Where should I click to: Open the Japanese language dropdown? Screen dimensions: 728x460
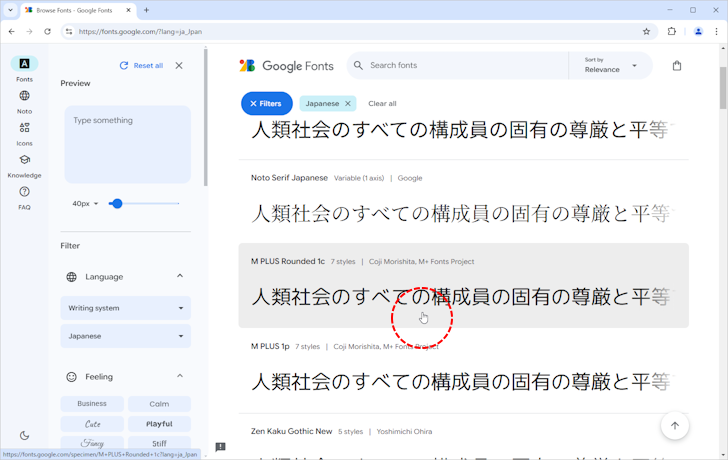click(x=125, y=336)
